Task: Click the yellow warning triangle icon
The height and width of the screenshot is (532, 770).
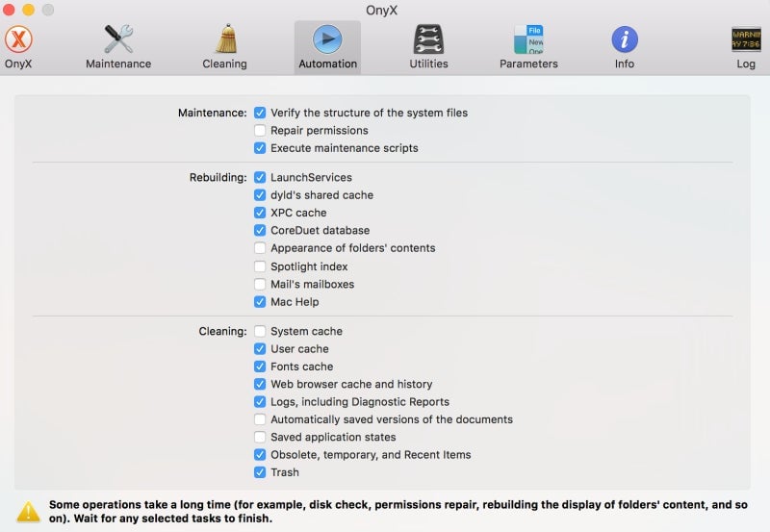Action: 29,511
